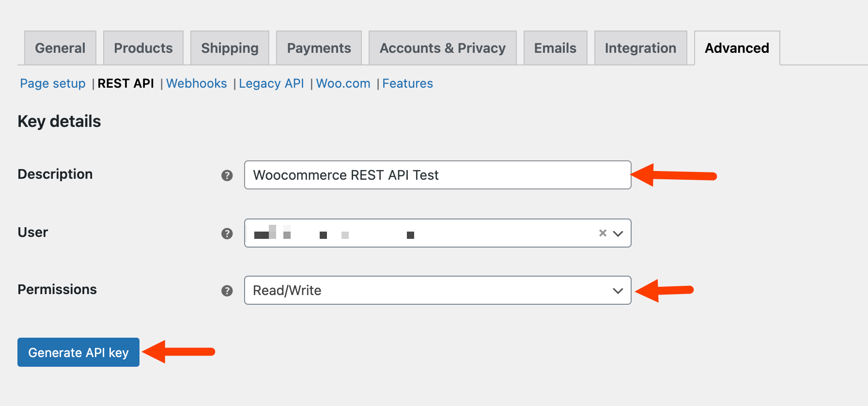Click the Page setup link

(53, 83)
